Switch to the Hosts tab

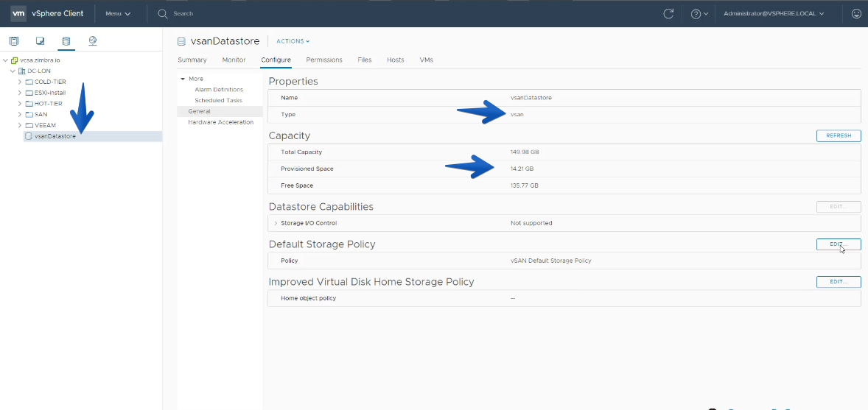click(x=395, y=60)
